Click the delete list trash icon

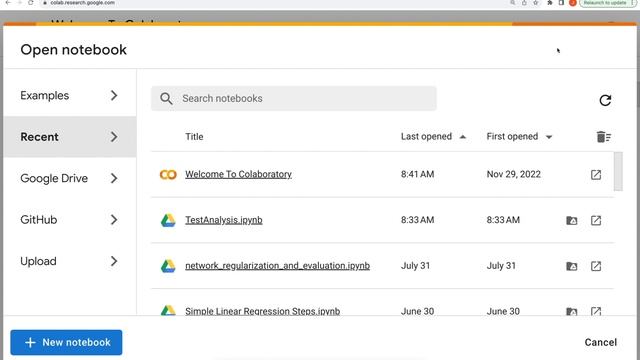(x=604, y=137)
